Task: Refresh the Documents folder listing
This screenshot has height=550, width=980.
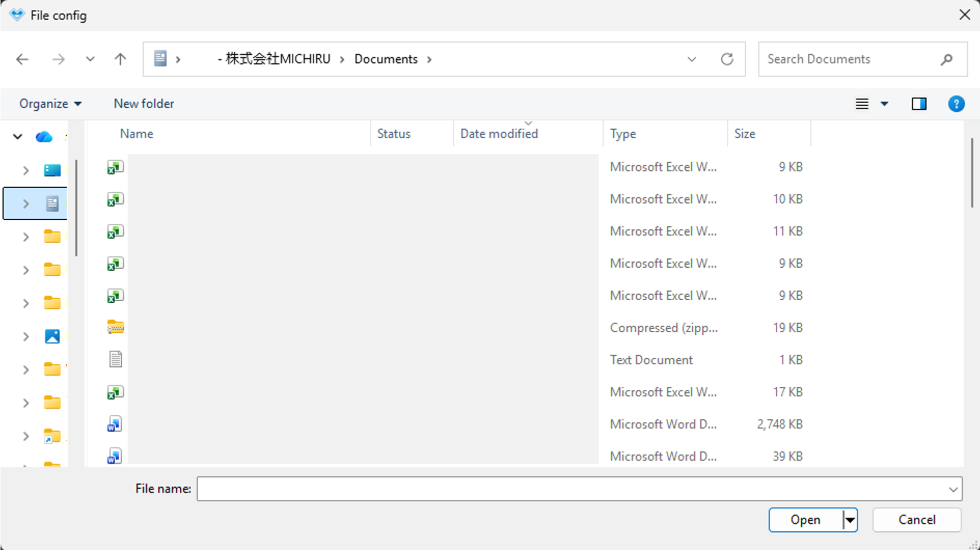Action: pos(727,59)
